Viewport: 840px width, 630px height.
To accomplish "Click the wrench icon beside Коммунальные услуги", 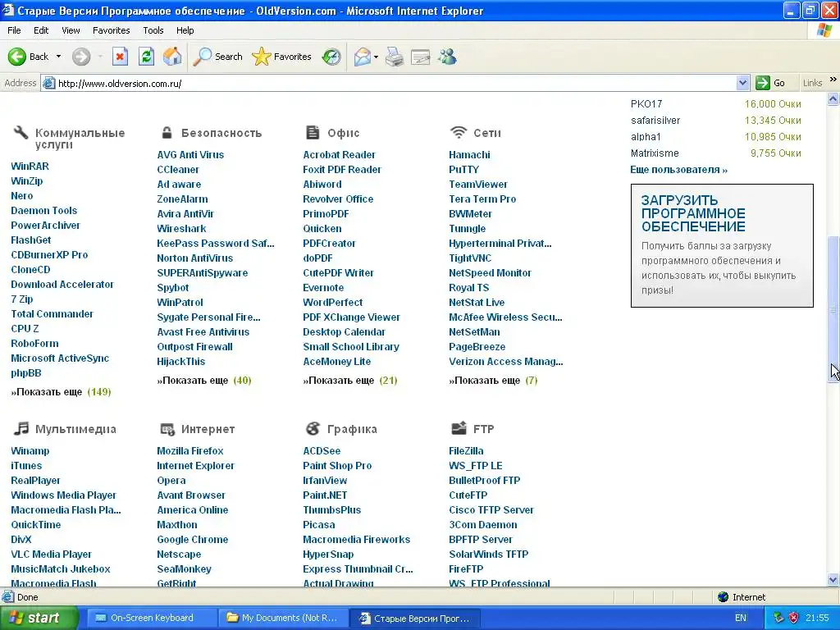I will pos(21,132).
